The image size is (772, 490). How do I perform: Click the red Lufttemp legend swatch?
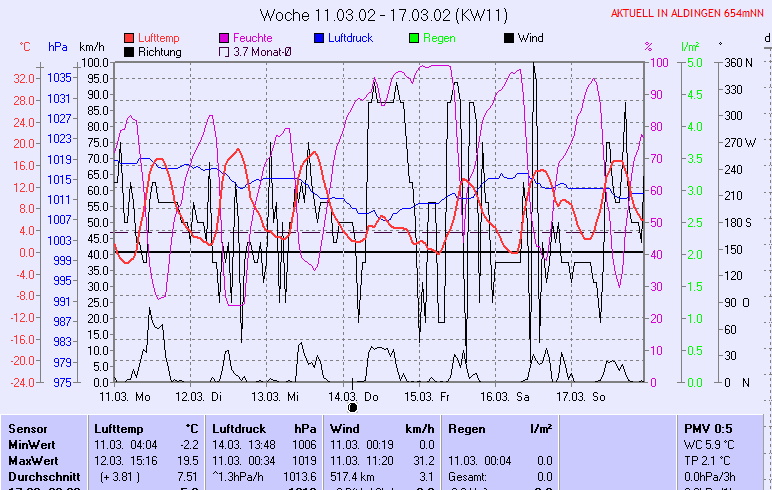[129, 38]
